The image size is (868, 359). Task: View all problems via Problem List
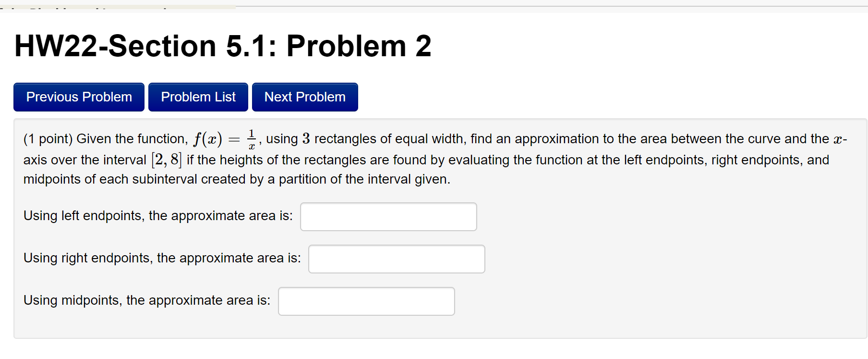click(198, 97)
